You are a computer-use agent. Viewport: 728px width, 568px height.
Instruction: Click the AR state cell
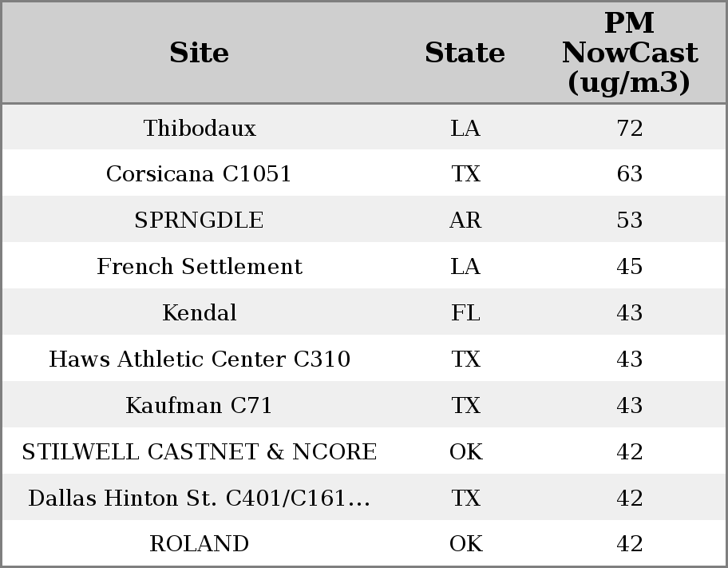(465, 220)
